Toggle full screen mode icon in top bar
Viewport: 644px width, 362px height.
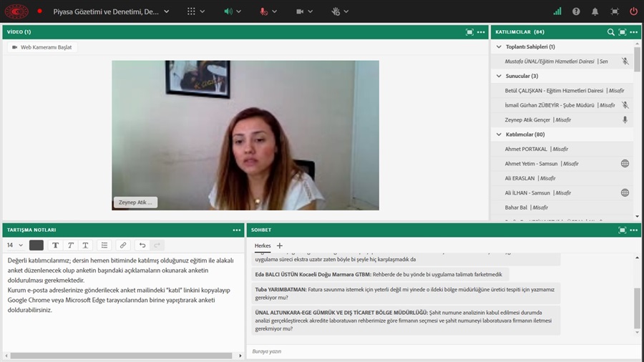click(x=615, y=11)
